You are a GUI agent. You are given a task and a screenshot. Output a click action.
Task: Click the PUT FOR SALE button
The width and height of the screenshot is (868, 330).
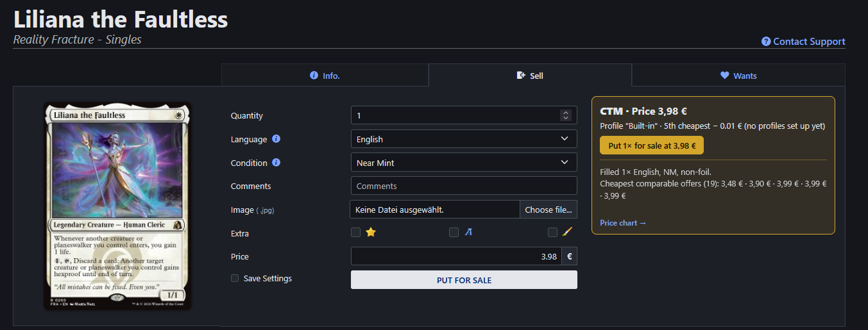point(464,280)
